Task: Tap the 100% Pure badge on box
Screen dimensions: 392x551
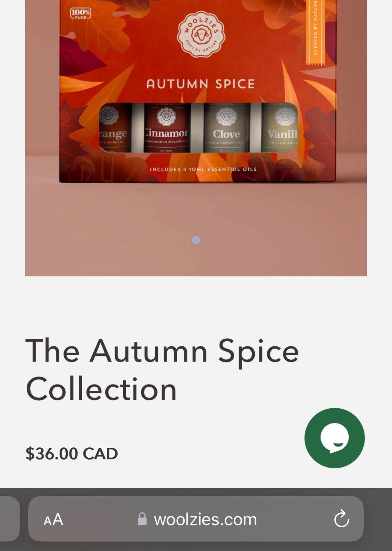Action: click(x=81, y=13)
